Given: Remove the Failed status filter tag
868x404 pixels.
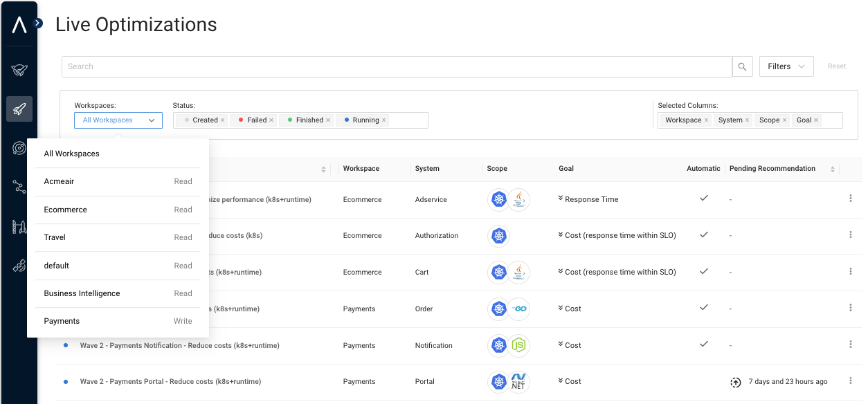Looking at the screenshot, I should tap(271, 120).
